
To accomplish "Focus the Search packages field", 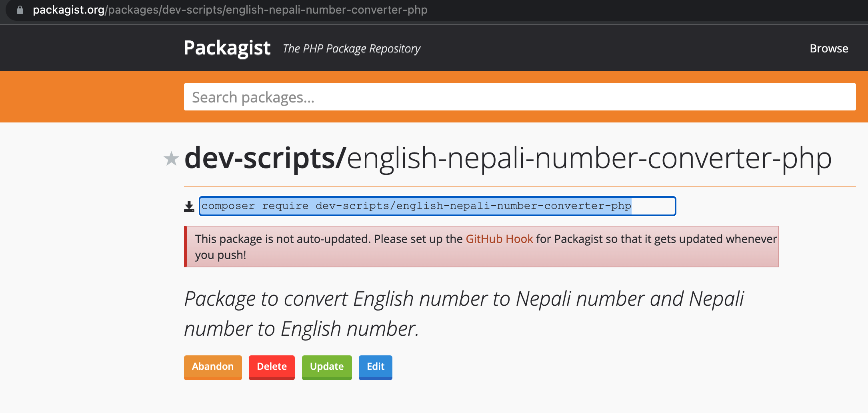I will coord(520,97).
